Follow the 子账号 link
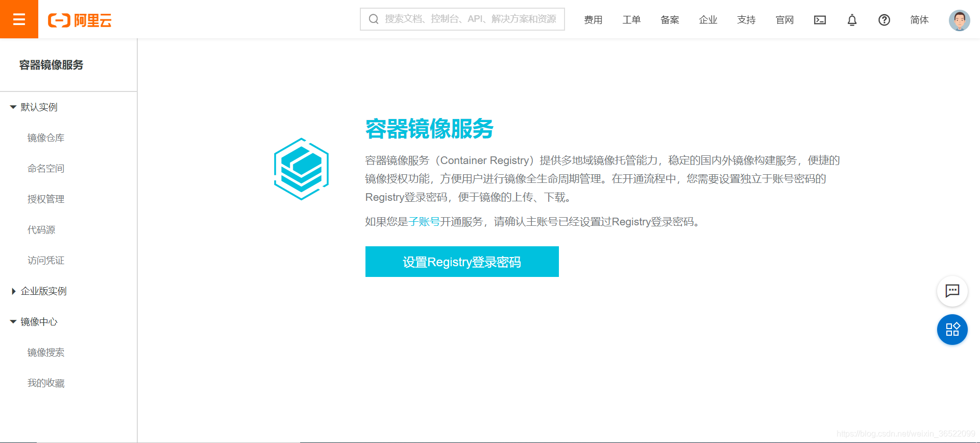This screenshot has height=443, width=980. coord(424,222)
